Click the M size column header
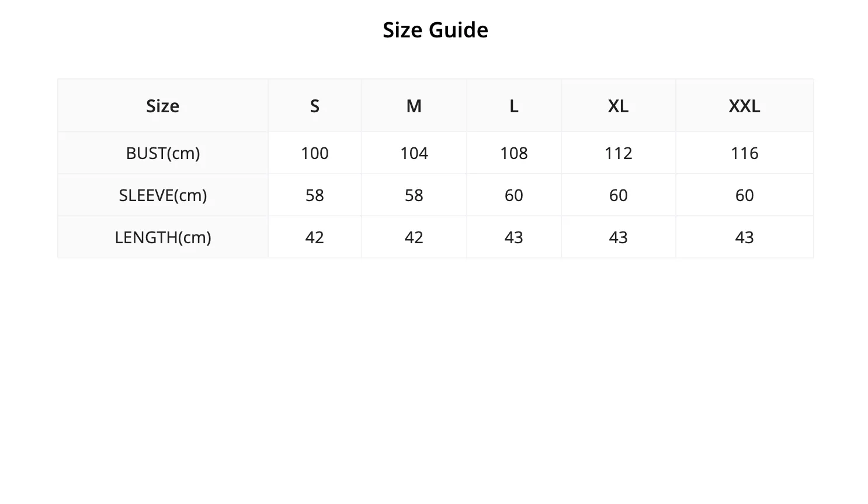 pos(414,106)
